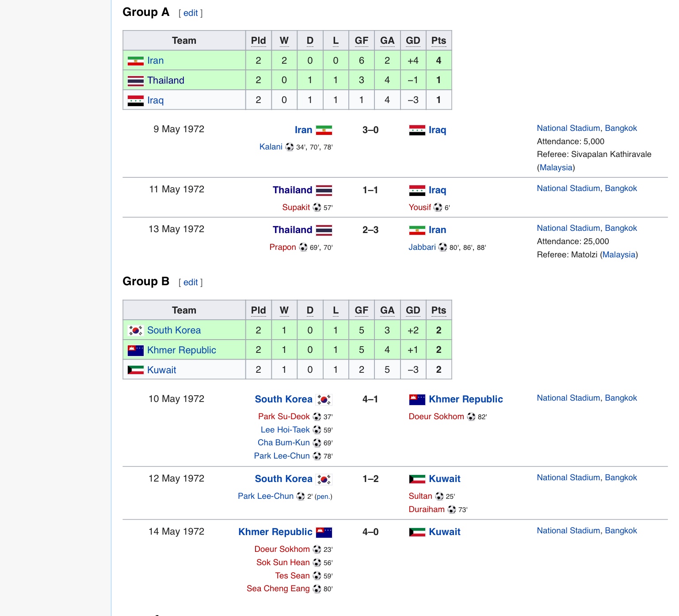Click the GD column header in Group B

413,310
